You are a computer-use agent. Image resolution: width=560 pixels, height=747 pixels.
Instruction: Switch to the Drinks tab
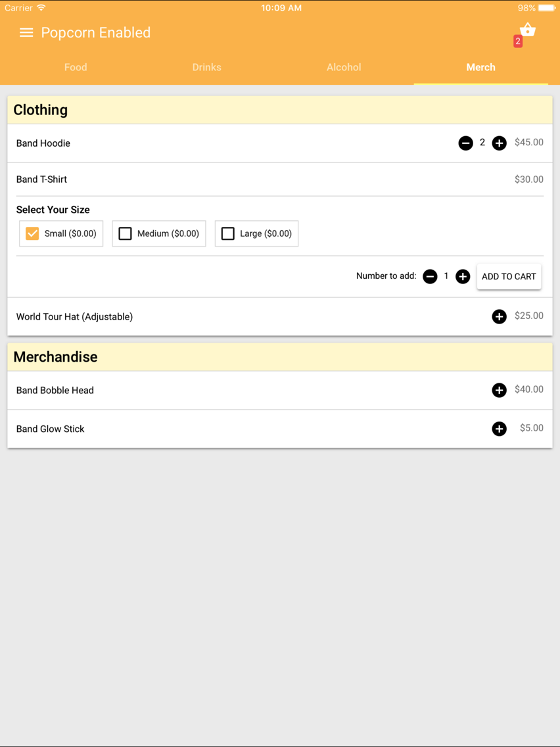pyautogui.click(x=206, y=67)
